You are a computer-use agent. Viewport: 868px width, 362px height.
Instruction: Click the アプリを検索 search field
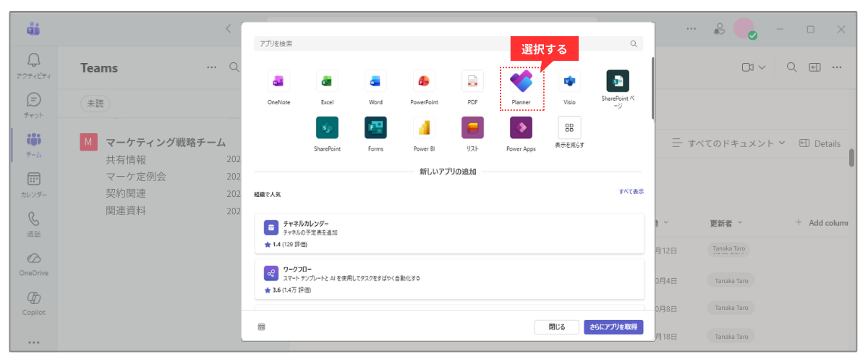pos(448,44)
